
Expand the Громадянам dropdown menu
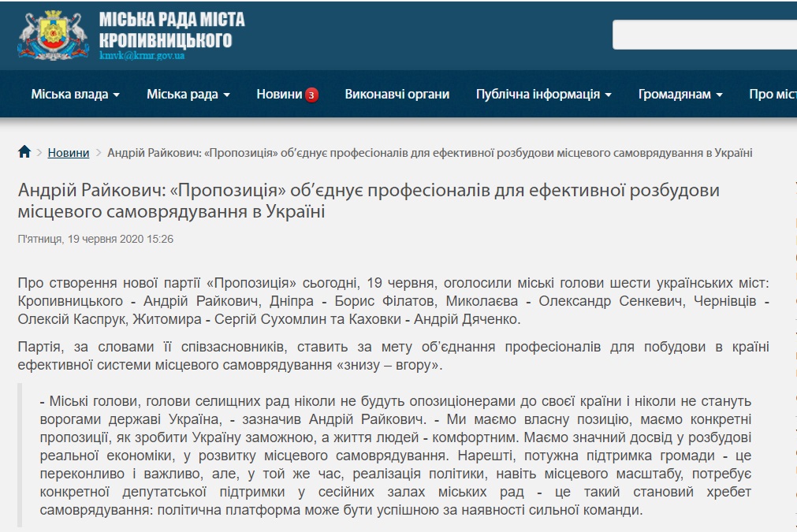(680, 94)
